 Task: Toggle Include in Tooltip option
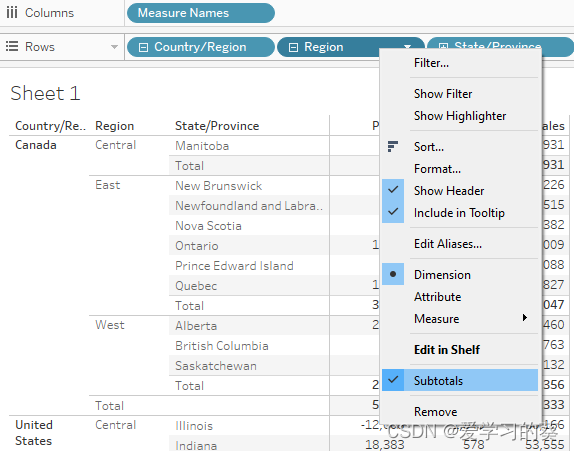coord(459,213)
